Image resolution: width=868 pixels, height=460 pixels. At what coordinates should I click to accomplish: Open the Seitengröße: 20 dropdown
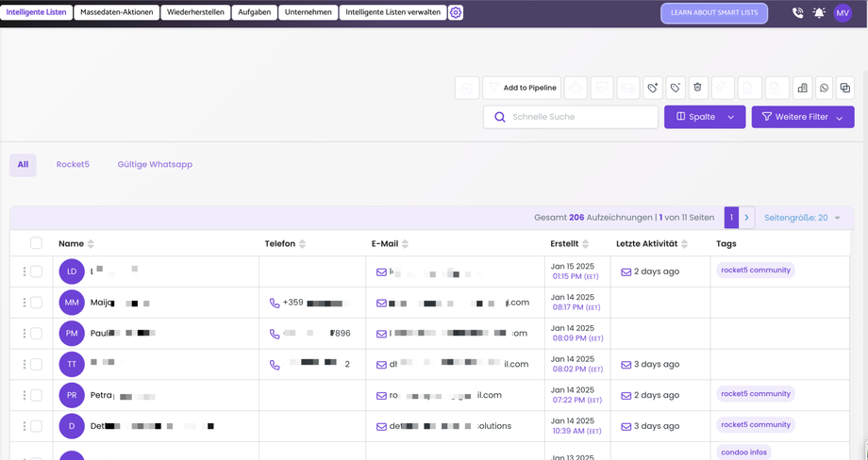pyautogui.click(x=802, y=218)
